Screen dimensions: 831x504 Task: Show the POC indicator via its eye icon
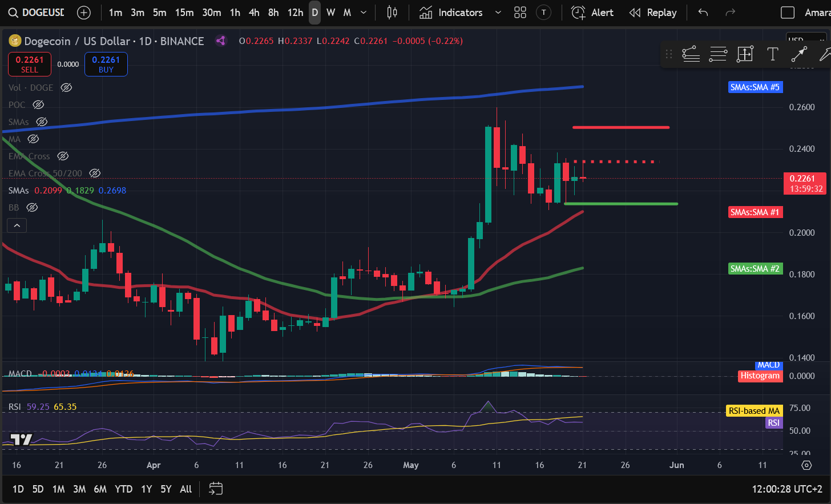click(38, 104)
